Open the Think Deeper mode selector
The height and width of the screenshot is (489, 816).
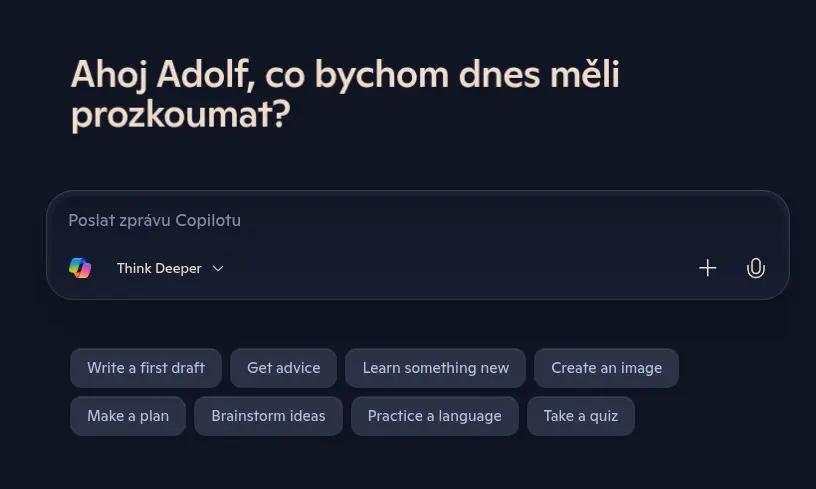[x=170, y=268]
